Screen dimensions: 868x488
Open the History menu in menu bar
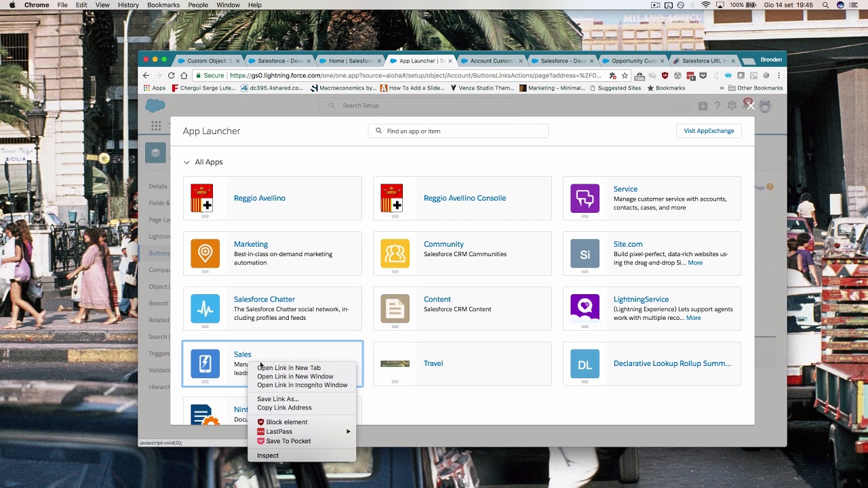[x=128, y=5]
